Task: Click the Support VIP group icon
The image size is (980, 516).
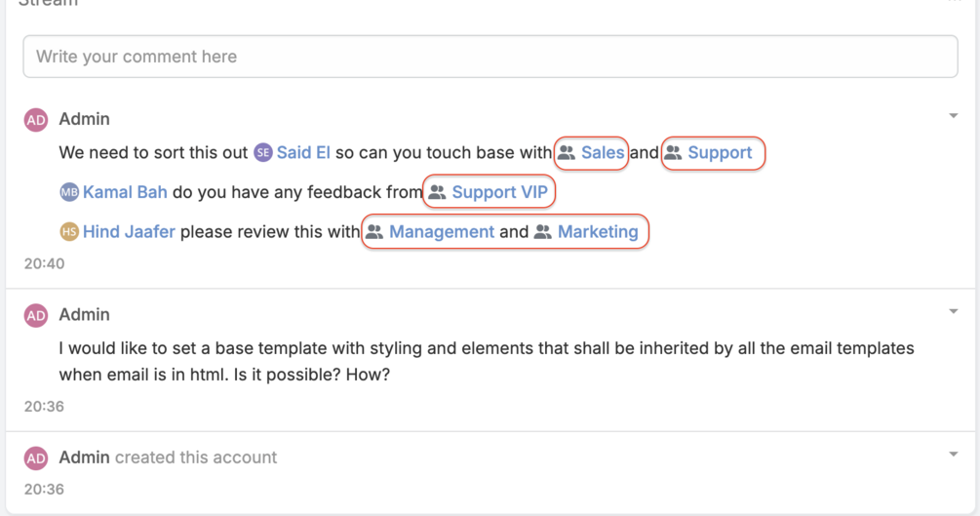Action: (437, 193)
